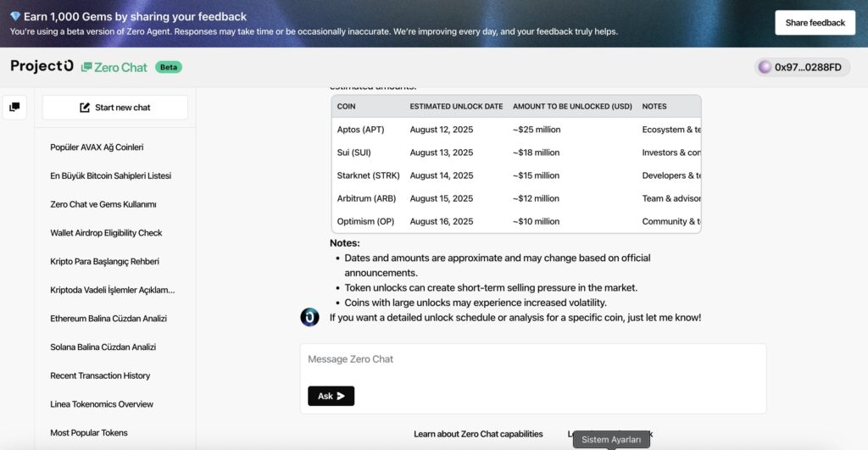Click the Ask send button

331,396
